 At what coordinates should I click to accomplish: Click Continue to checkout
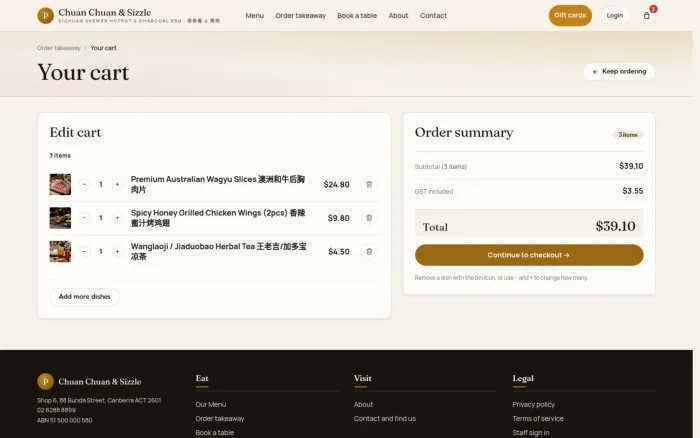(x=529, y=255)
